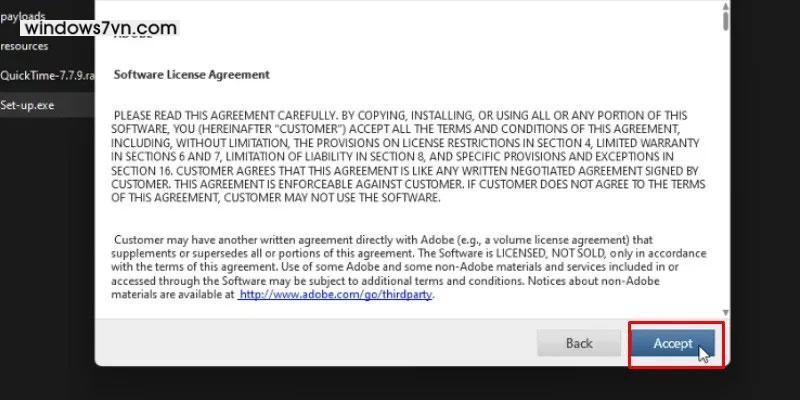Click the dialog footer left of Back
The image size is (800, 400).
315,342
